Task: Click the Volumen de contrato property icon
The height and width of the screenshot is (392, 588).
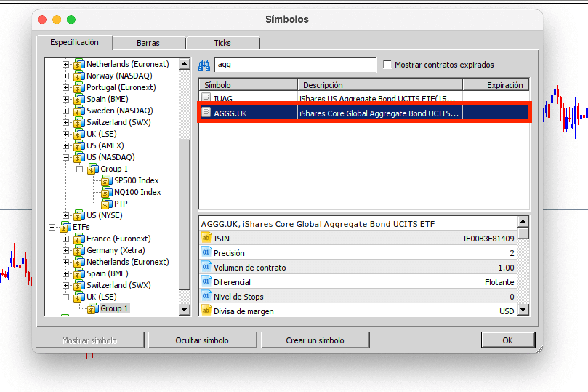Action: 206,267
